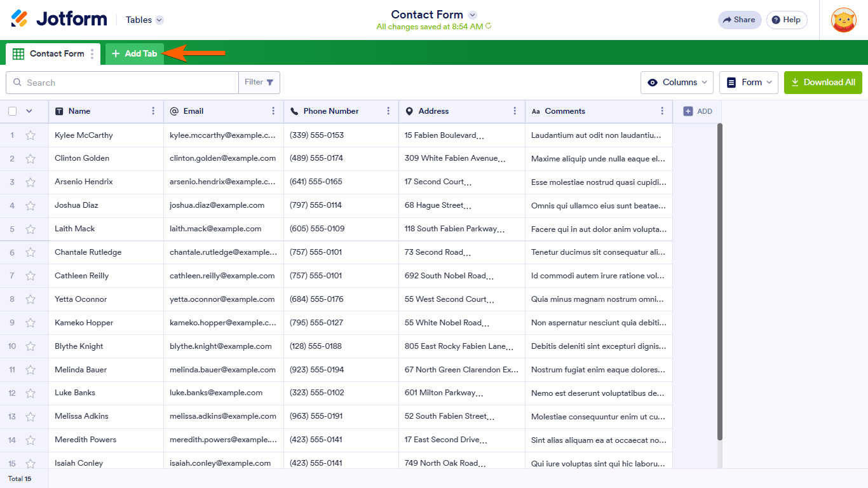Expand the Contact Form title dropdown

pos(472,15)
